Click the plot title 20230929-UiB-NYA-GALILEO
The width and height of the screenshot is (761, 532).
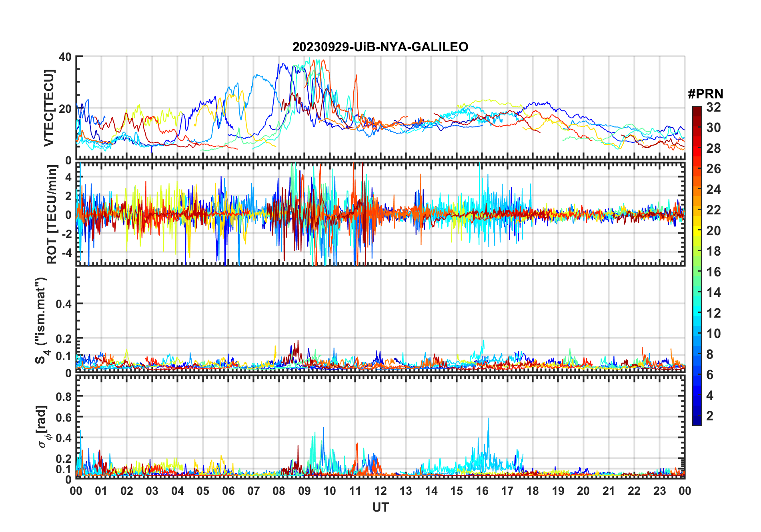(x=380, y=47)
